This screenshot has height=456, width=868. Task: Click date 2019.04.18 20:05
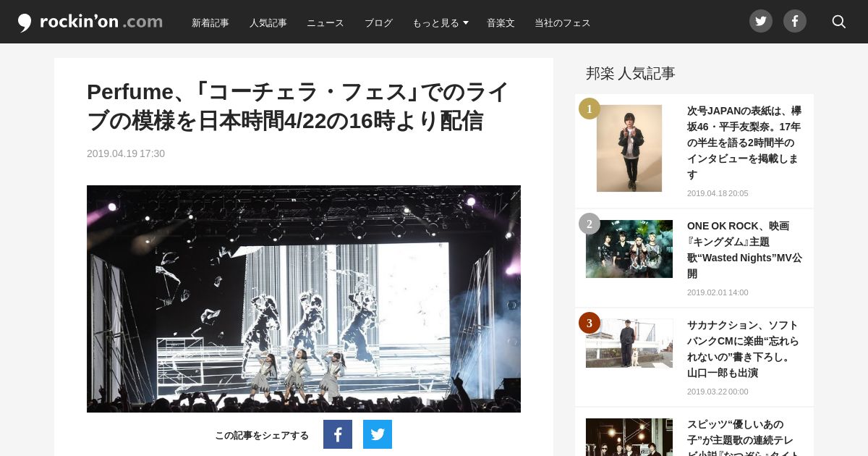718,193
